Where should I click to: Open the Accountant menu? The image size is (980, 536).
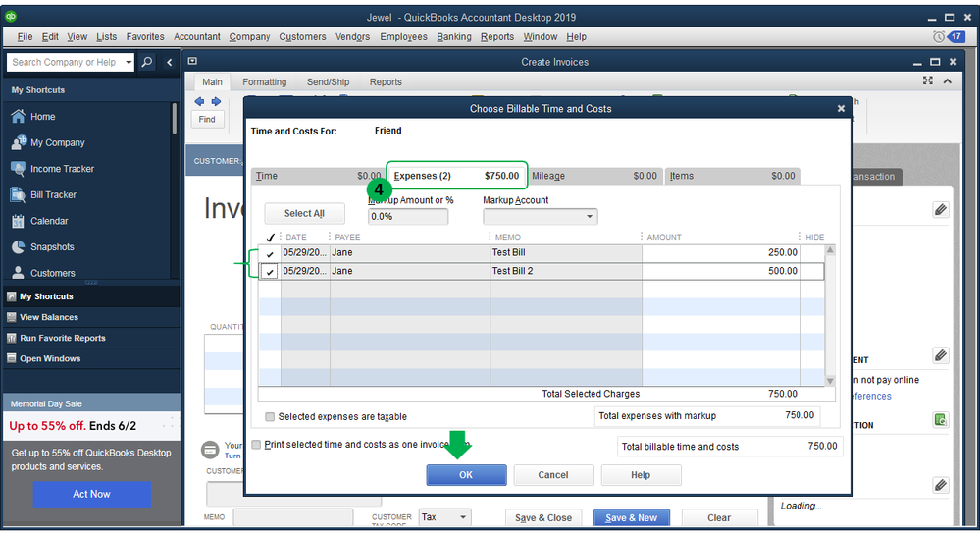pos(197,37)
